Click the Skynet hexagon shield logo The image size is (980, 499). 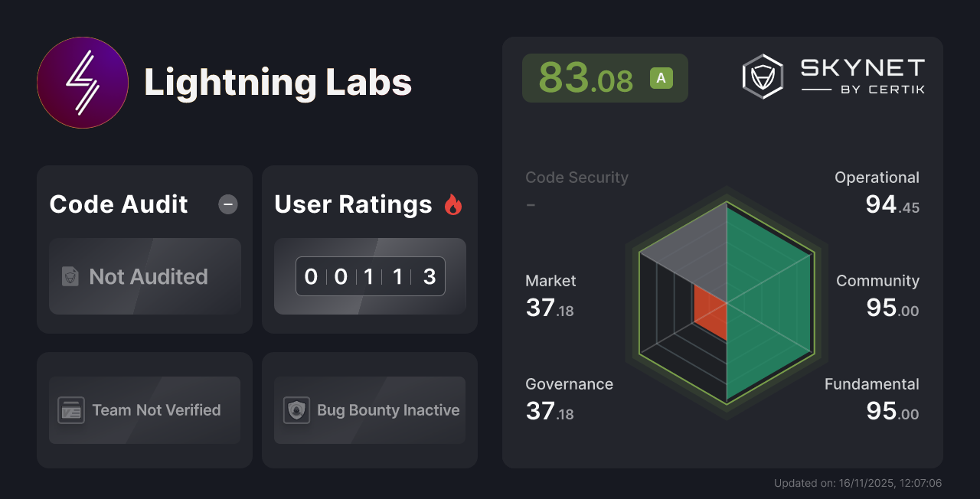(762, 75)
